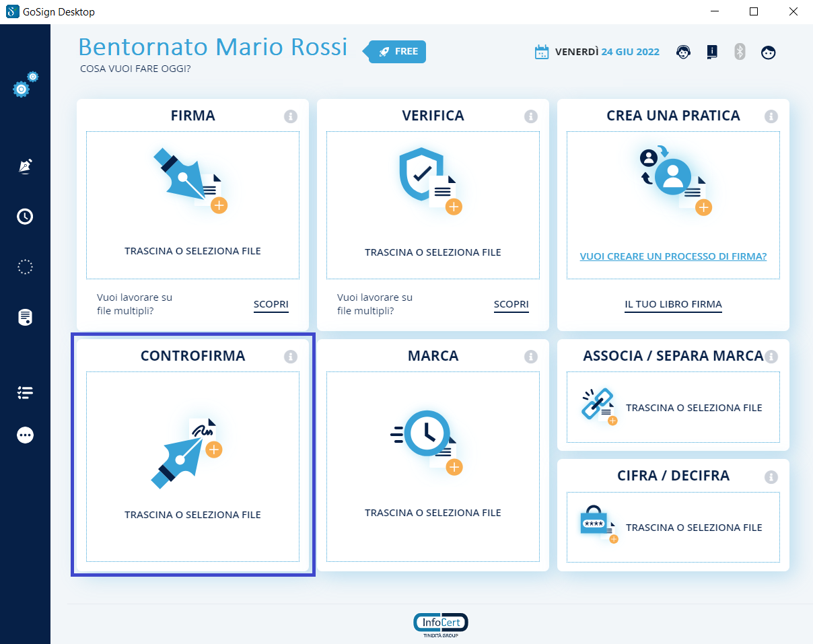813x644 pixels.
Task: Show info for ASSOCIA / SEPARA MARCA card
Action: pyautogui.click(x=771, y=357)
